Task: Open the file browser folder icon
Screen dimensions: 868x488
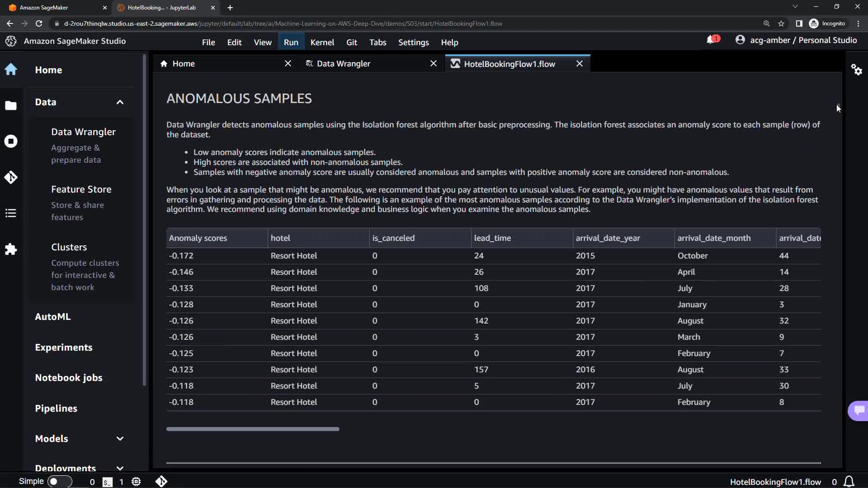Action: pyautogui.click(x=11, y=105)
